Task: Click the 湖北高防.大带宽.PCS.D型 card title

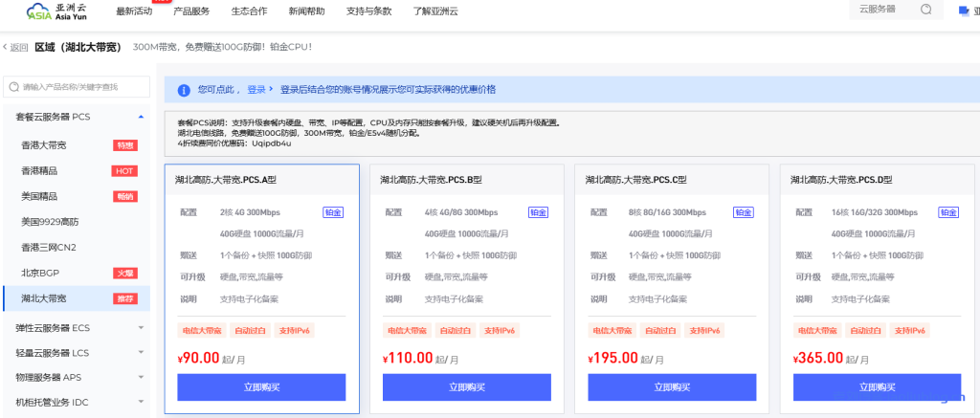Action: [x=841, y=180]
